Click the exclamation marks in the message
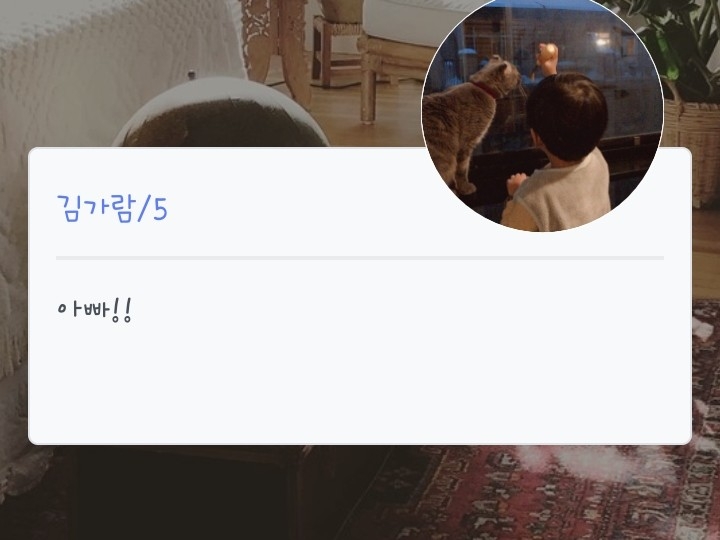Screen dimensions: 720x540 (122, 310)
